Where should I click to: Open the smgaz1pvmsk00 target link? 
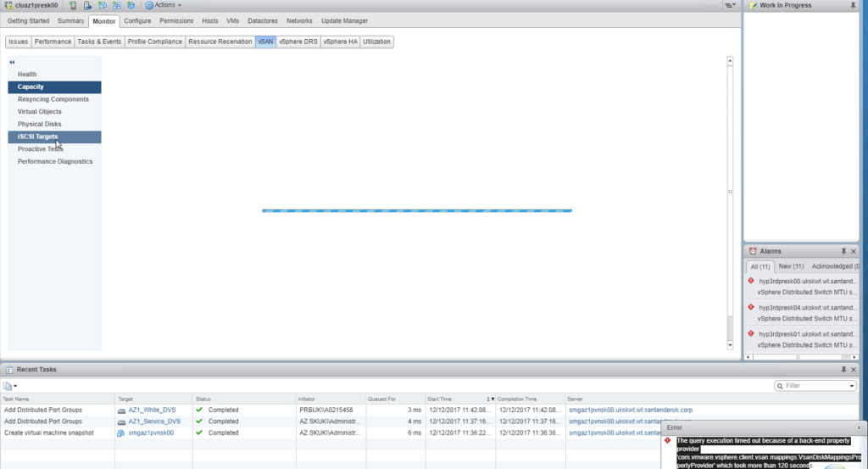151,433
